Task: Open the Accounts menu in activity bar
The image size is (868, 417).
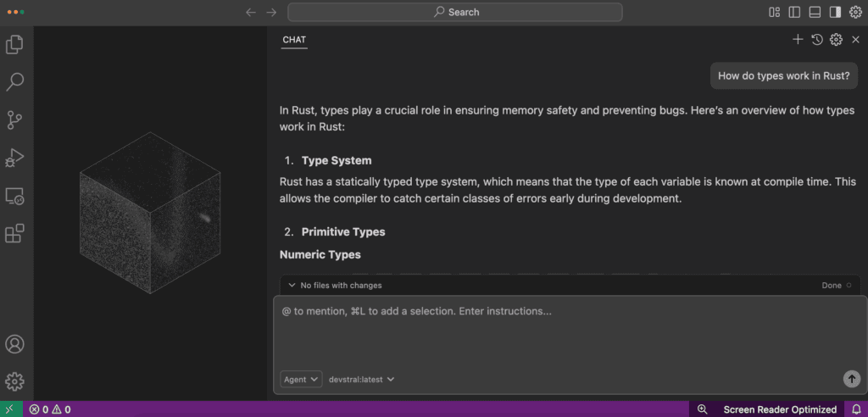Action: coord(14,344)
